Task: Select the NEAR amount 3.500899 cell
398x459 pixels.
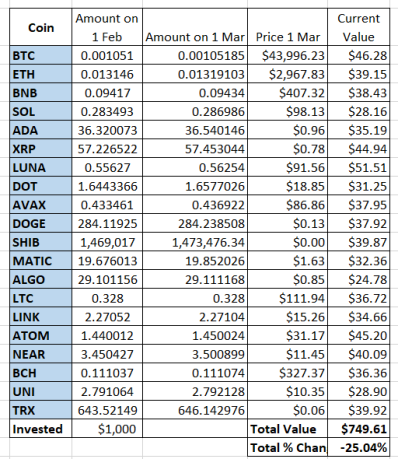Action: 195,354
